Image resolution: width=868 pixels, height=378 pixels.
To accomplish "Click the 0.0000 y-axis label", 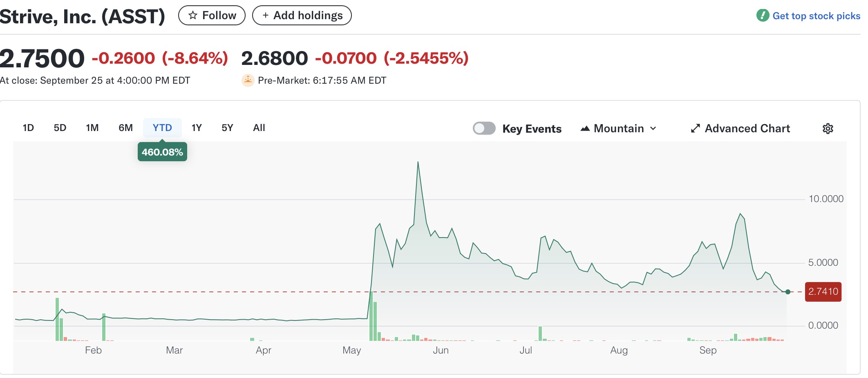I will click(x=823, y=325).
